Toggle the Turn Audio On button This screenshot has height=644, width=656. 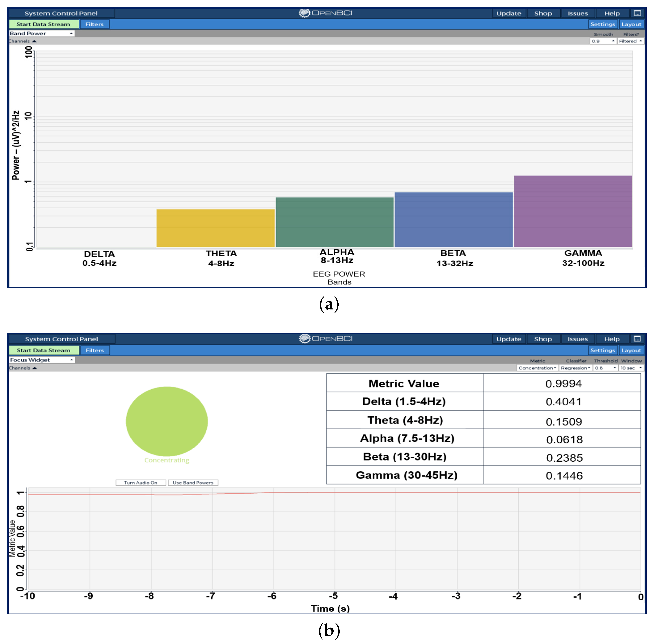(141, 483)
